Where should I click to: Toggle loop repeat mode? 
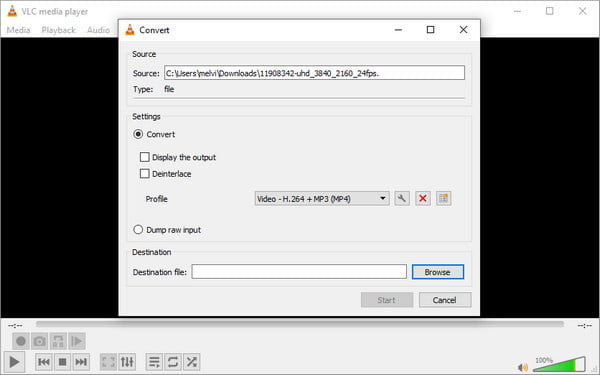point(173,362)
